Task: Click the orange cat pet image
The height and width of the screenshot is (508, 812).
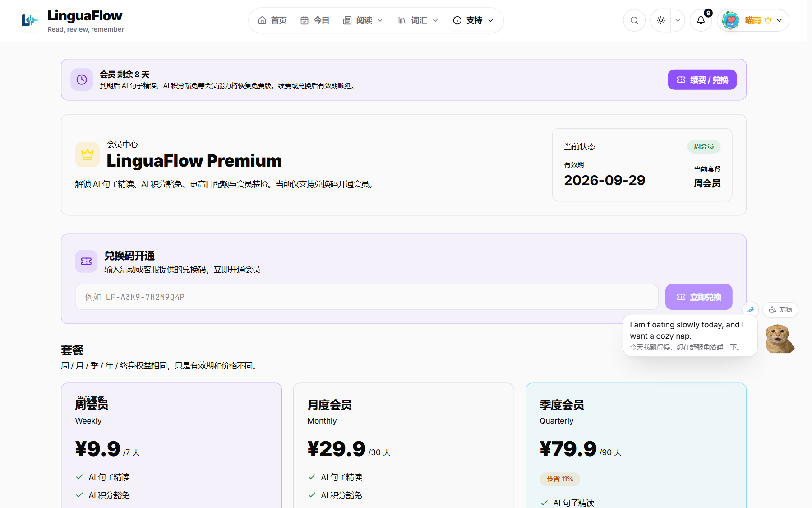Action: point(780,339)
